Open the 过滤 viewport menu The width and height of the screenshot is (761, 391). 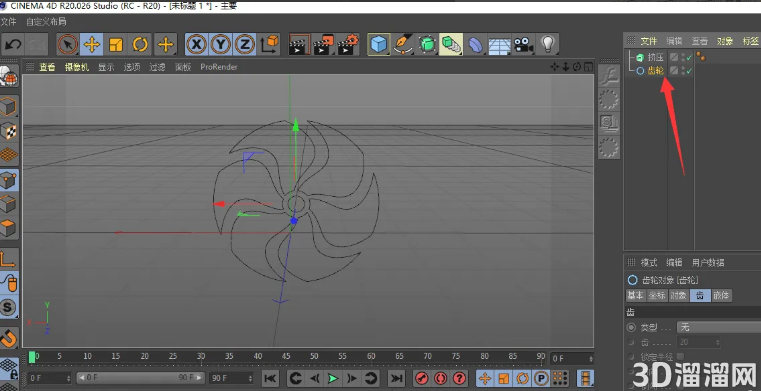click(157, 67)
